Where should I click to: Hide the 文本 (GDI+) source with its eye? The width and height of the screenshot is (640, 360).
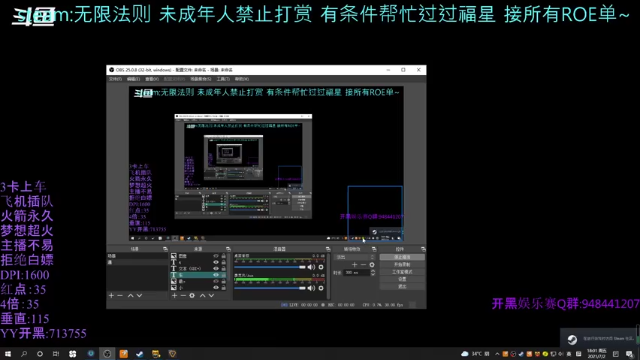click(x=216, y=269)
